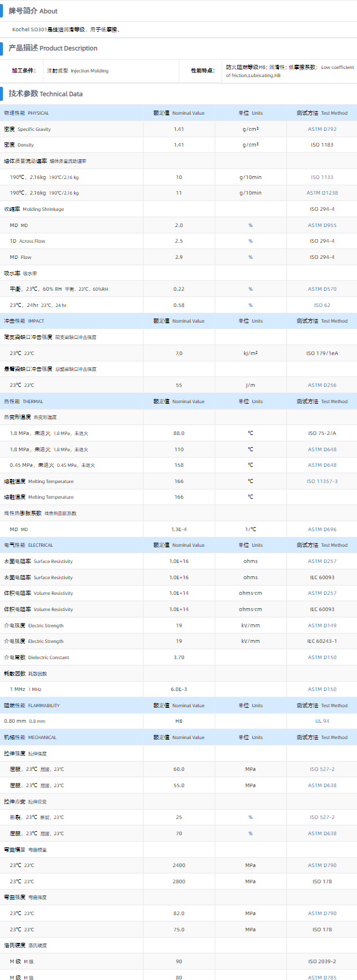Viewport: 357px width, 980px height.
Task: Open the ASTM D570 water absorption link
Action: (x=322, y=289)
